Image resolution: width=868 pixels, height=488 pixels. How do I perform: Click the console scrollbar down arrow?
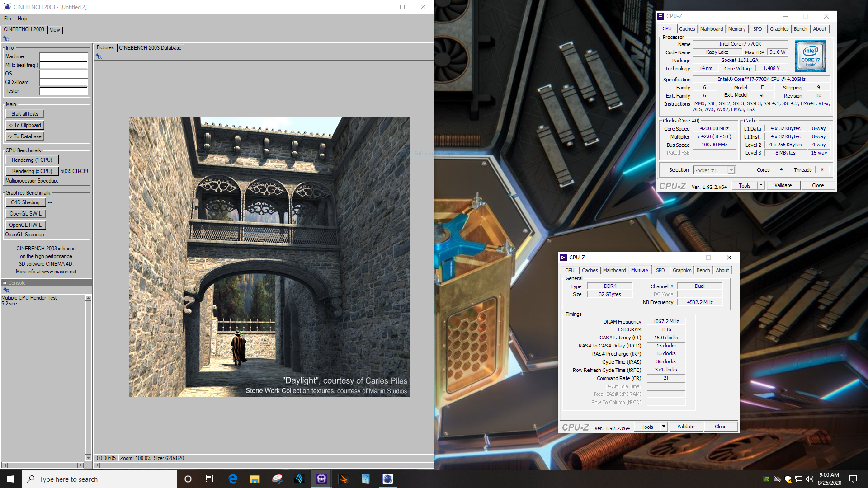pyautogui.click(x=88, y=457)
